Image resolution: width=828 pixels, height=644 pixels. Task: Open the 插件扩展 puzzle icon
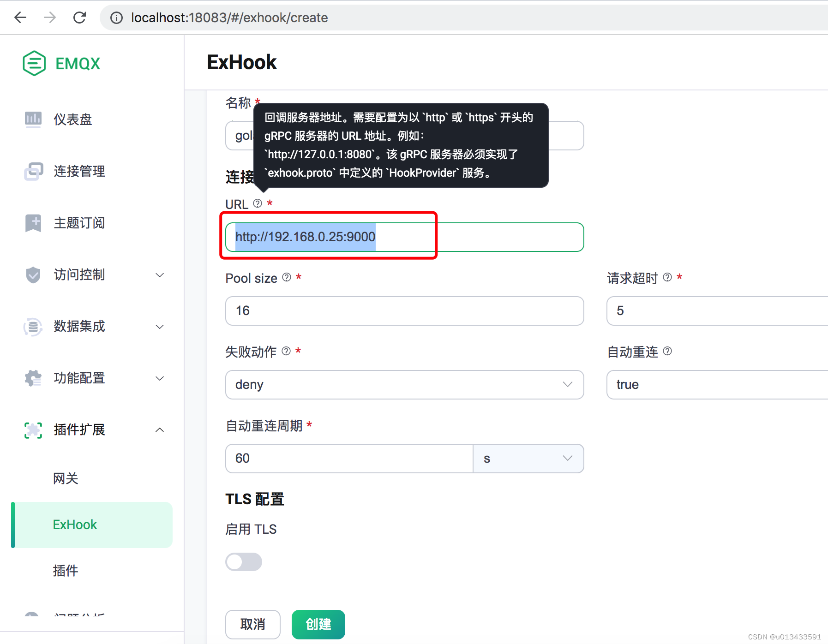coord(33,430)
